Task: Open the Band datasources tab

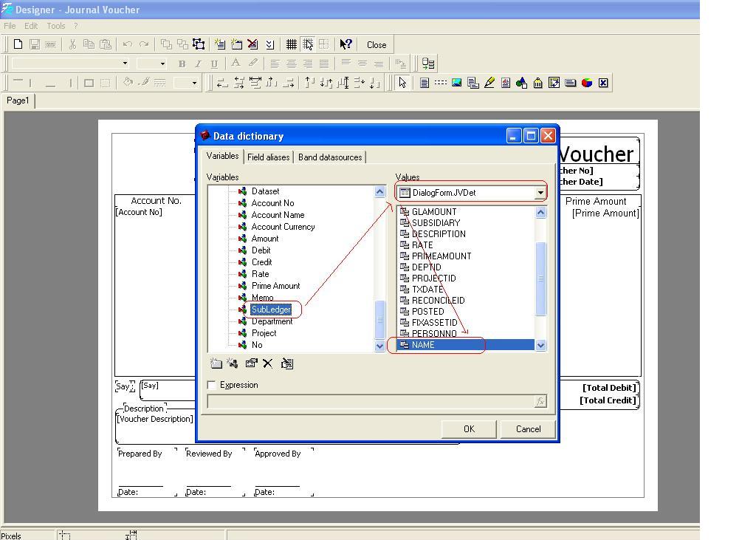Action: click(x=330, y=157)
